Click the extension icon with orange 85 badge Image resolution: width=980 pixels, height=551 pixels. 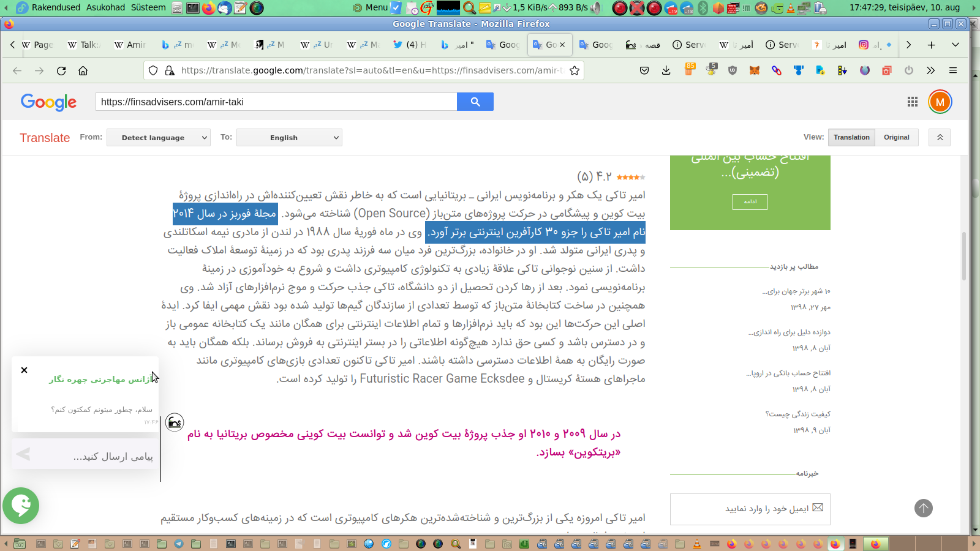pyautogui.click(x=690, y=69)
